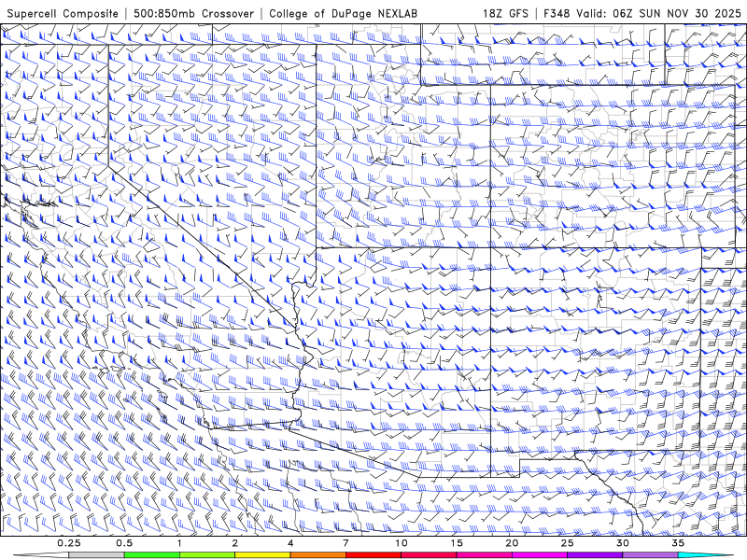
Task: Select the hot pink segment between 15 and 20
Action: 484,555
